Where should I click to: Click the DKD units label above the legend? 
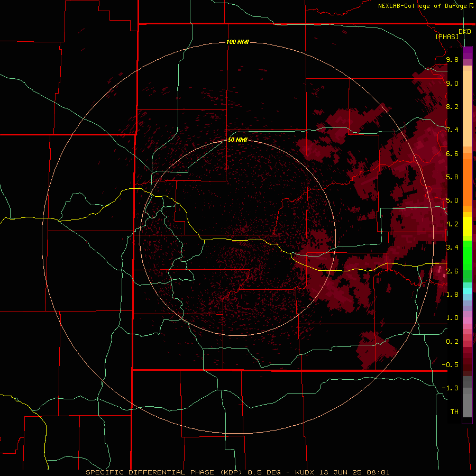click(465, 32)
